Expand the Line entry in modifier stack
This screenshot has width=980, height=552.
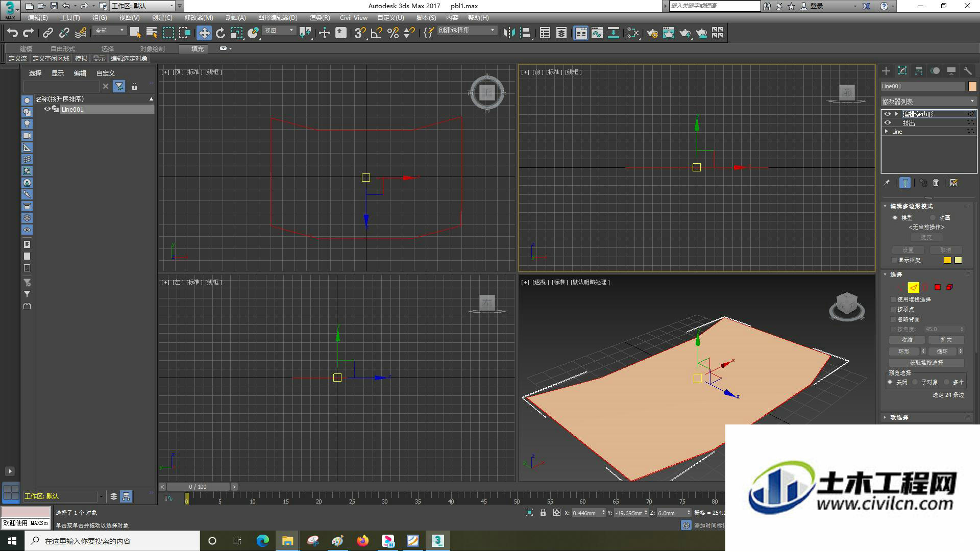887,132
